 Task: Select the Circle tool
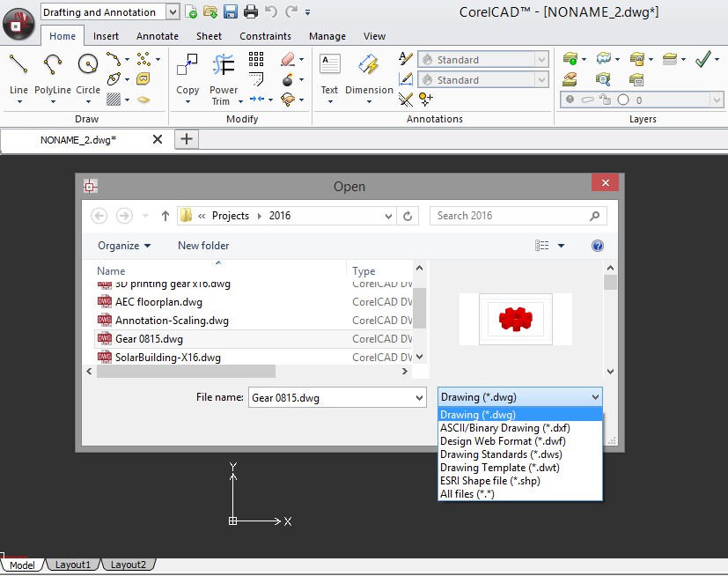[x=88, y=65]
